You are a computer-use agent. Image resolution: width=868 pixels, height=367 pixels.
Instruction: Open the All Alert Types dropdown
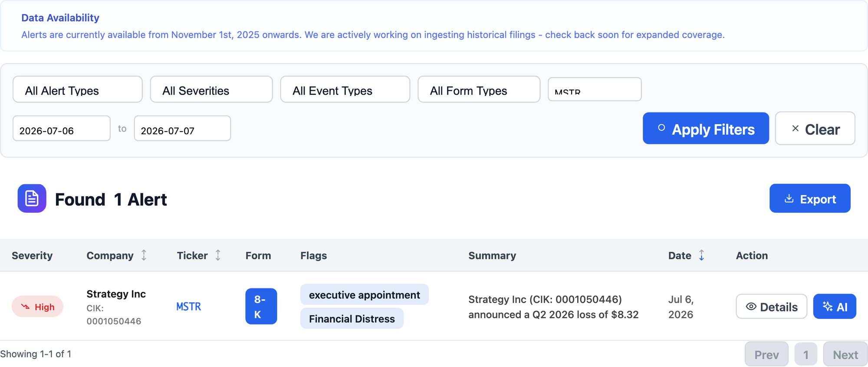pyautogui.click(x=78, y=89)
